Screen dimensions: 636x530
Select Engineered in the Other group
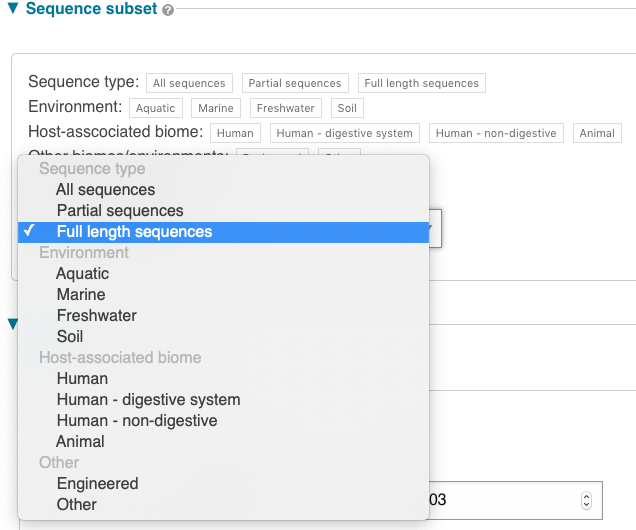point(223,484)
